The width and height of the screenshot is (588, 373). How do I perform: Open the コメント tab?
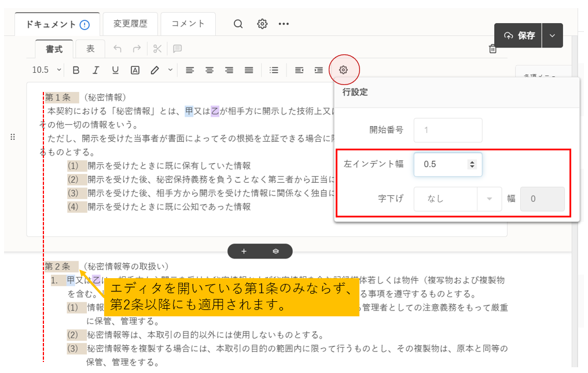tap(188, 24)
